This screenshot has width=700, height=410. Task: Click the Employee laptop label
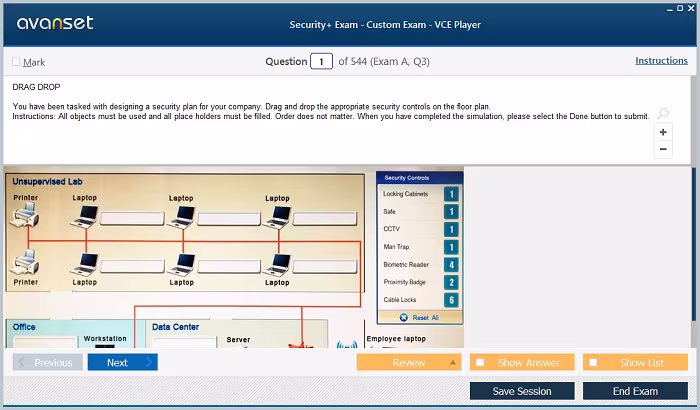[x=396, y=339]
